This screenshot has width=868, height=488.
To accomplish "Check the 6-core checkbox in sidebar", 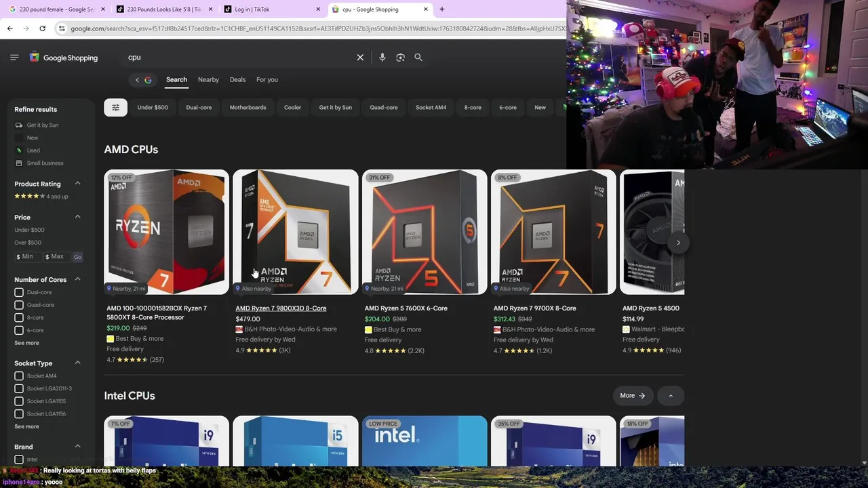I will point(19,330).
